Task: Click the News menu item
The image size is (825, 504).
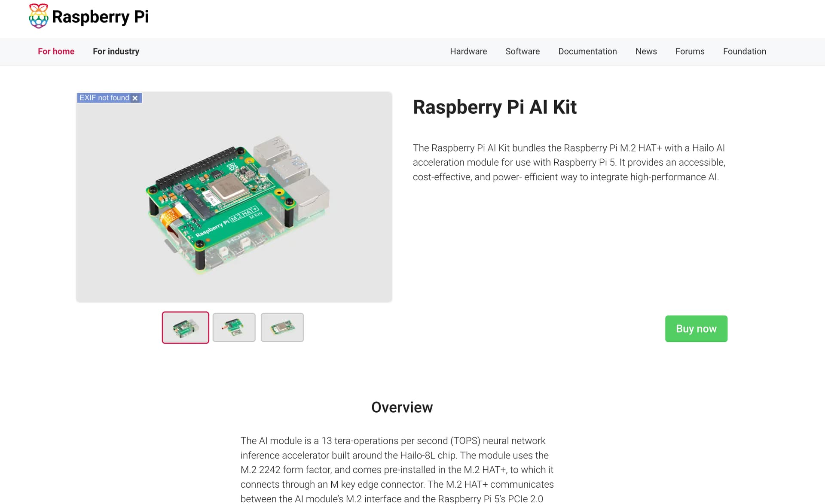Action: (x=646, y=51)
